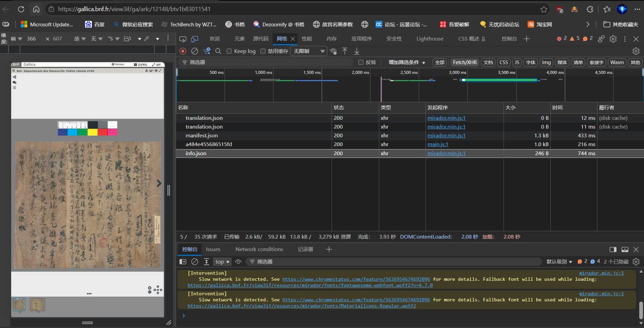This screenshot has height=328, width=644.
Task: Open Network panel settings gear
Action: pyautogui.click(x=636, y=51)
